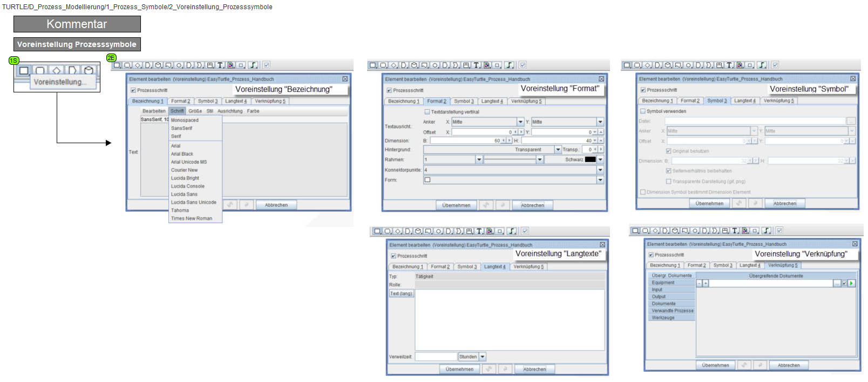Viewport: 868px width, 382px height.
Task: Open the Hintergrund Transparent dropdown
Action: click(558, 150)
